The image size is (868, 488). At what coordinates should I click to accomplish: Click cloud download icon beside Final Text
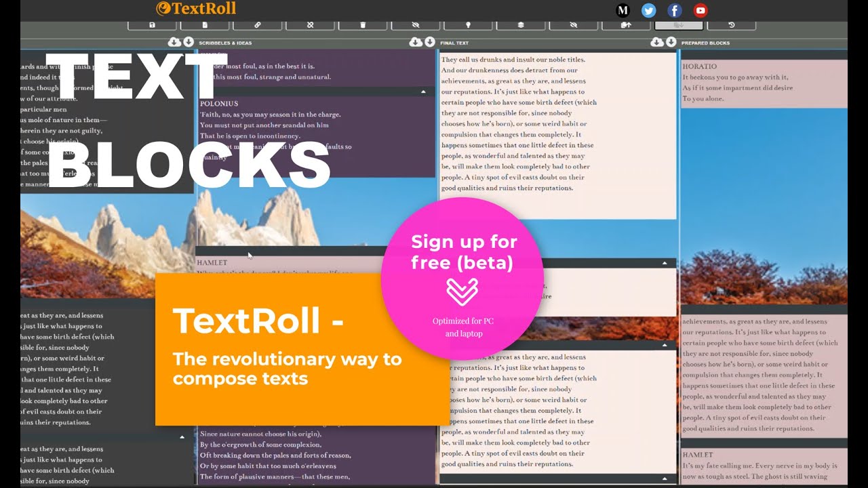pyautogui.click(x=416, y=42)
